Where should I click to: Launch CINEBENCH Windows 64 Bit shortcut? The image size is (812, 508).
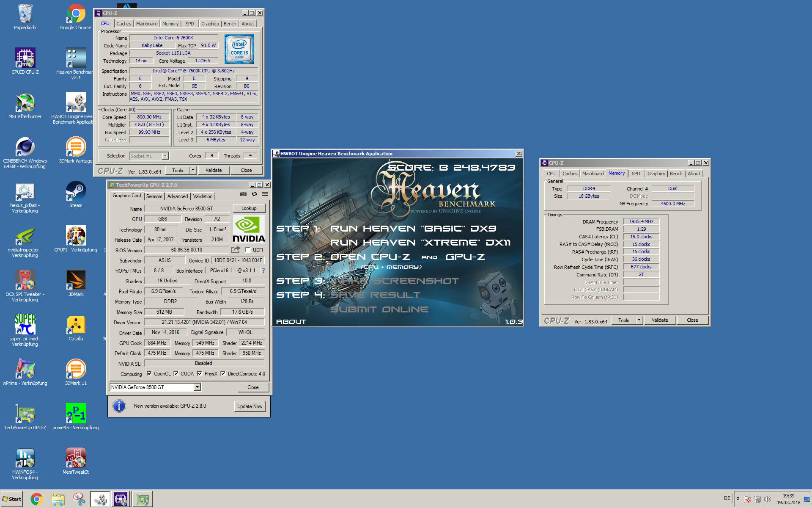[x=25, y=147]
